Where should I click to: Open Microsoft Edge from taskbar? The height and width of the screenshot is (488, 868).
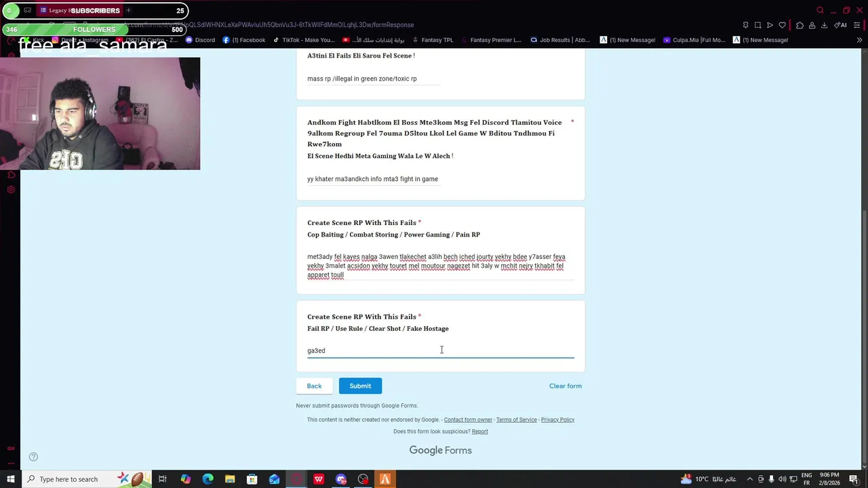[x=208, y=479]
